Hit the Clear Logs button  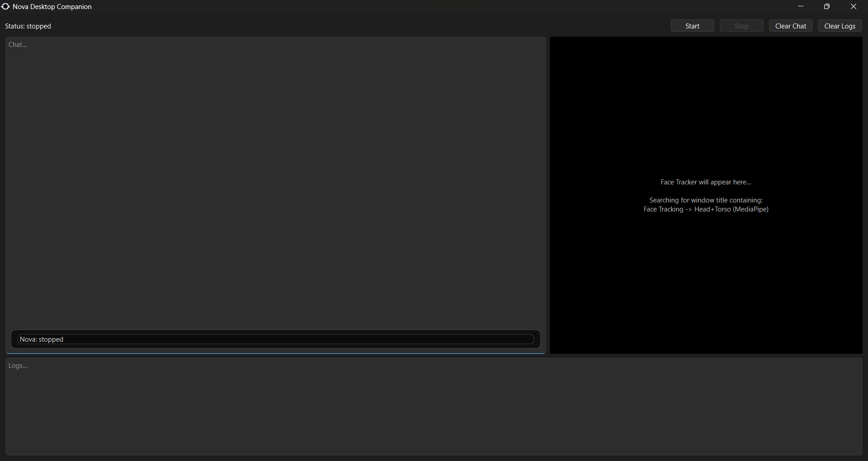(840, 26)
